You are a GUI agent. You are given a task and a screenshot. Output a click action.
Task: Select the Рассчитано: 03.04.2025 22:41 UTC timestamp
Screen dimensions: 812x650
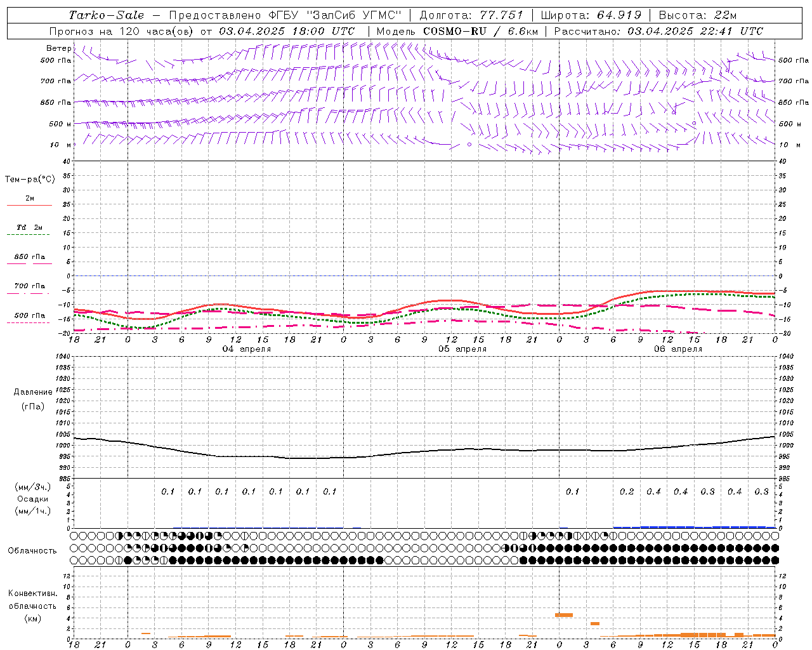(x=658, y=31)
